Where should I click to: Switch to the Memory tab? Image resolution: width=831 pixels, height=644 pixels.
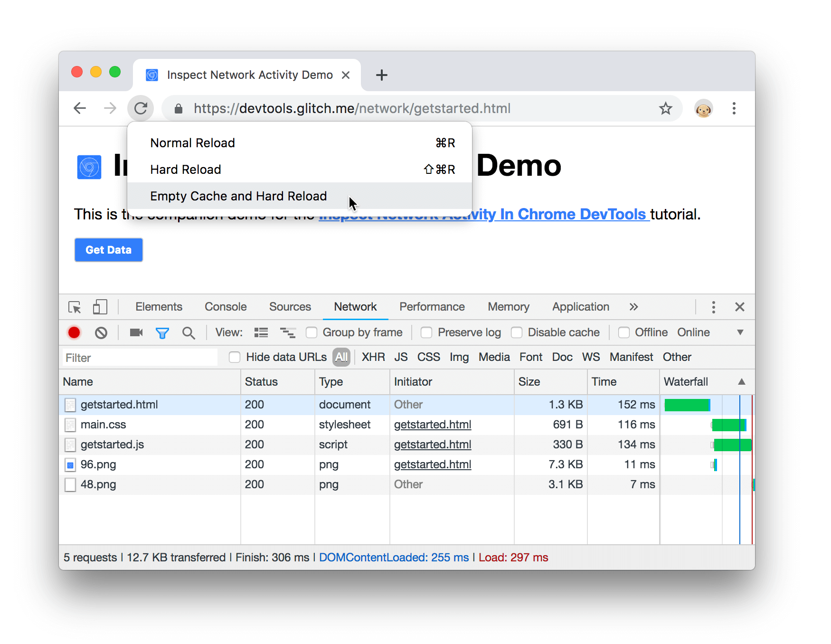(x=508, y=307)
